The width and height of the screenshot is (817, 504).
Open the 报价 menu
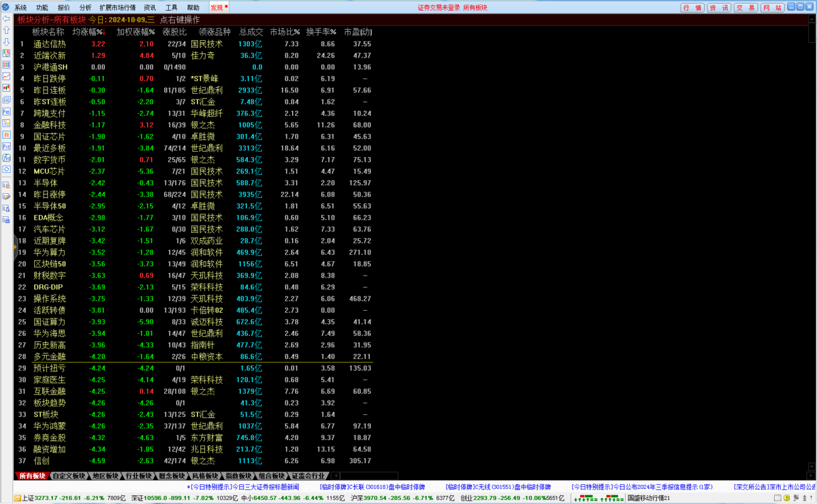pos(63,7)
